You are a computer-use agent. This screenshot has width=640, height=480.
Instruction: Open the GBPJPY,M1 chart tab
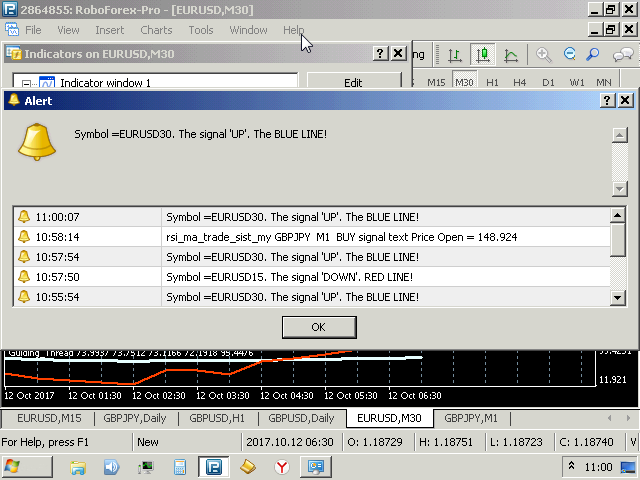(471, 418)
